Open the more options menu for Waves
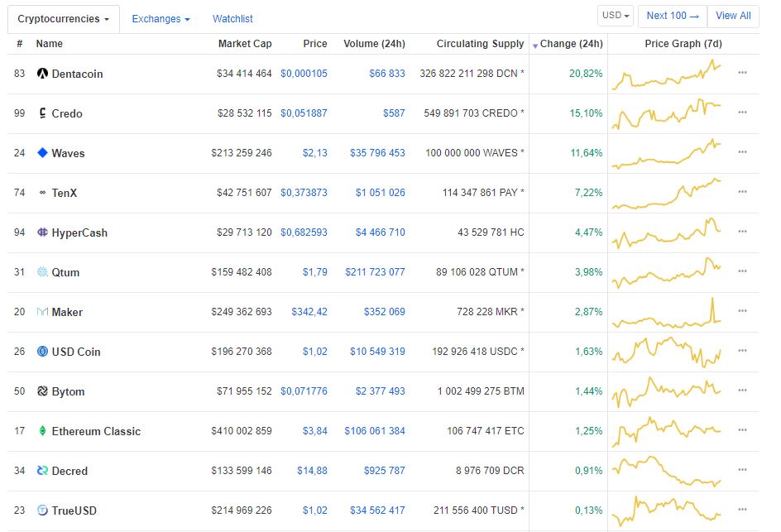The height and width of the screenshot is (532, 781). coord(742,152)
